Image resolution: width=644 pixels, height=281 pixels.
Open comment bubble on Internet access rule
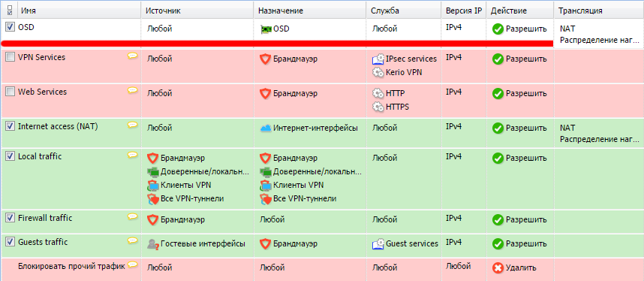[x=132, y=125]
